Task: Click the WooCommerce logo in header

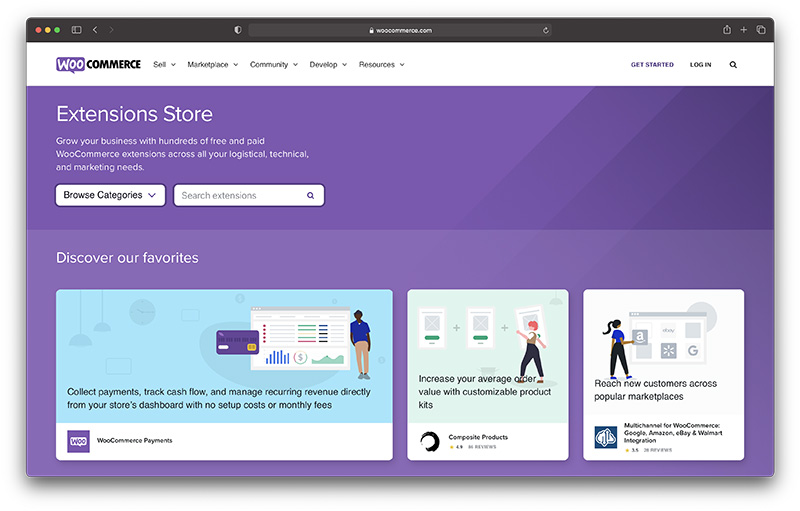Action: (98, 64)
